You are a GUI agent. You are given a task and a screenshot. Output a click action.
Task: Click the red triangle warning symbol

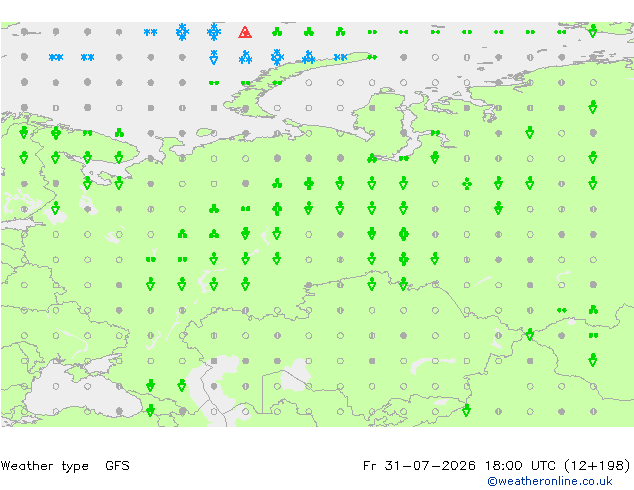pos(245,32)
